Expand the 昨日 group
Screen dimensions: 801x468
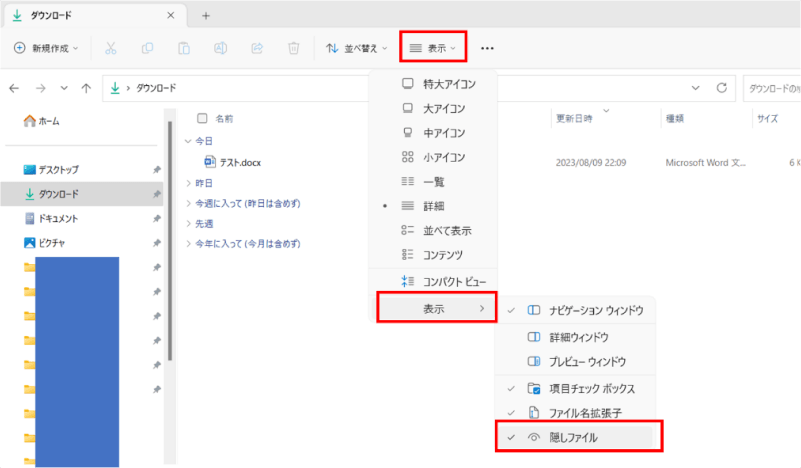click(x=188, y=183)
